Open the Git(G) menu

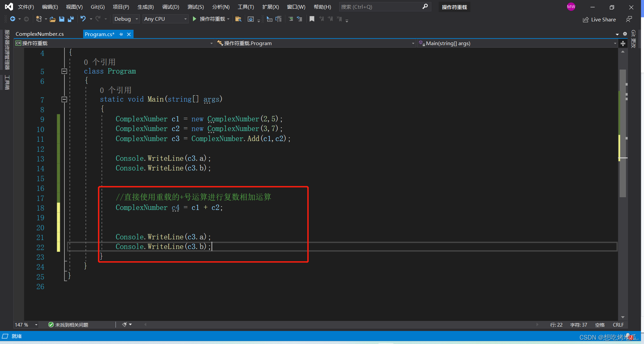pos(97,7)
